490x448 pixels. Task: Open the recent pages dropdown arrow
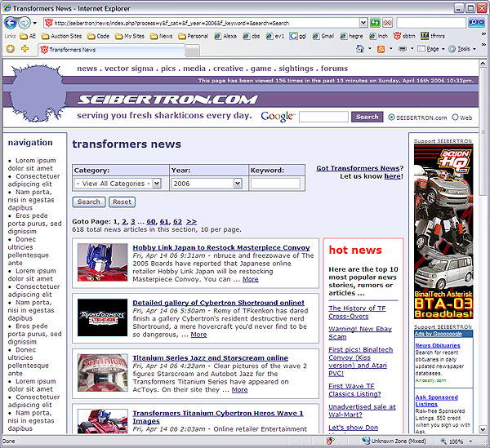34,23
